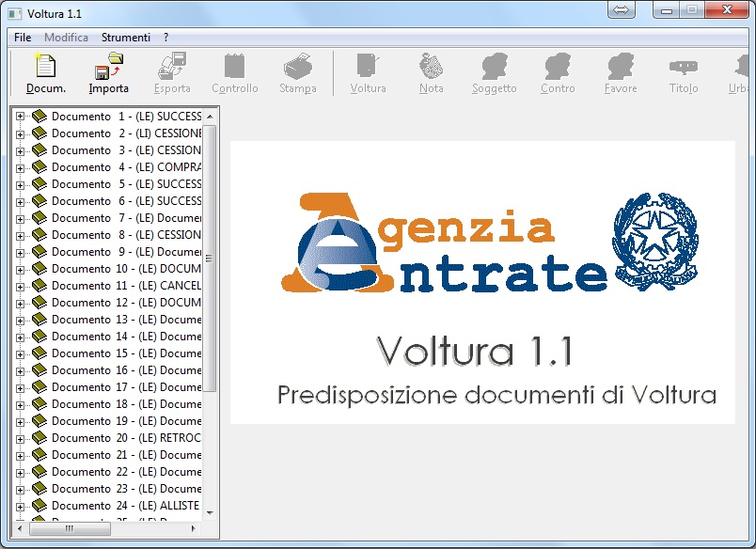The width and height of the screenshot is (756, 549).
Task: Click the book icon of Documento 13
Action: pyautogui.click(x=39, y=319)
